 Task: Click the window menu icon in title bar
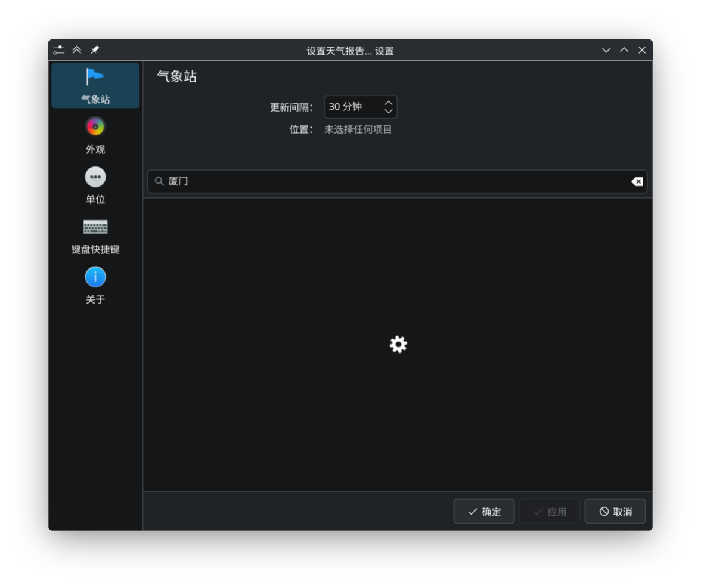point(58,50)
